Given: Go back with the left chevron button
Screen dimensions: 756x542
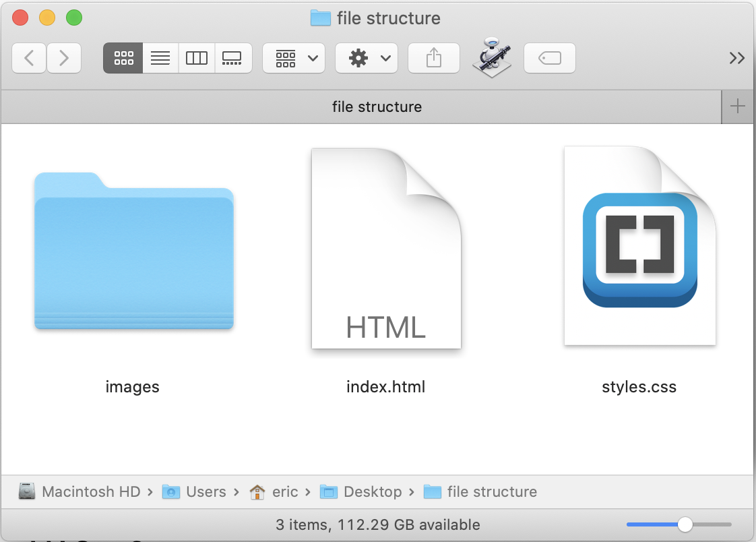Looking at the screenshot, I should tap(29, 58).
